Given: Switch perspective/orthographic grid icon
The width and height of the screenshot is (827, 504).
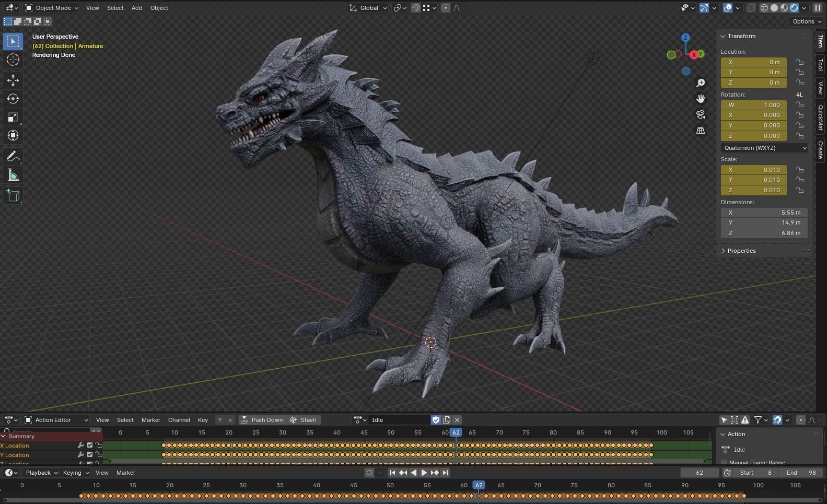Looking at the screenshot, I should (701, 130).
